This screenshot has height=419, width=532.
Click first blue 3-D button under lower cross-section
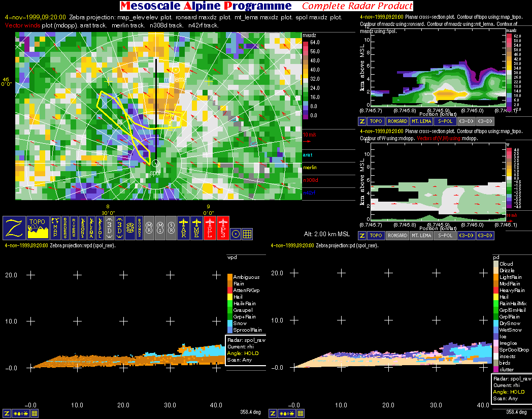pyautogui.click(x=466, y=235)
